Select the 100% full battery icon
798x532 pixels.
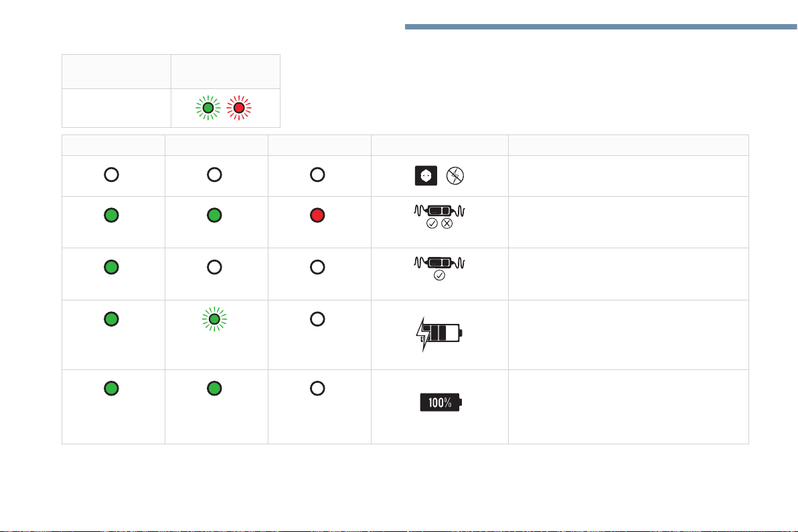(x=441, y=402)
